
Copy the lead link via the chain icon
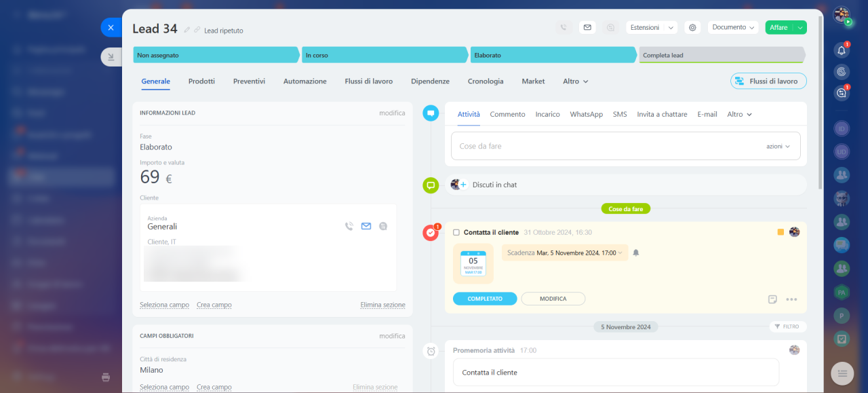tap(197, 30)
